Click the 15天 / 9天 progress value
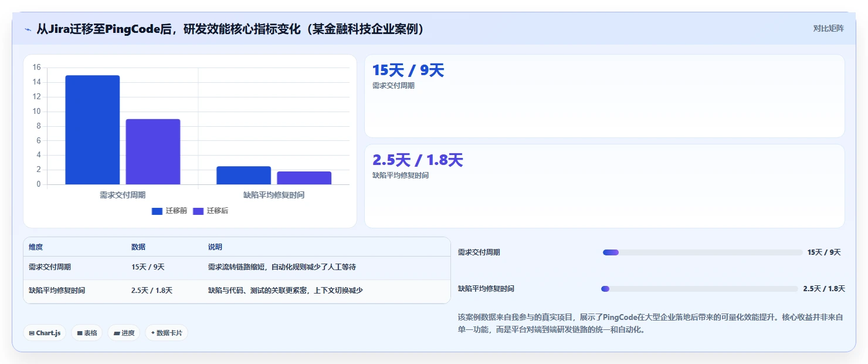This screenshot has height=364, width=868. tap(824, 252)
